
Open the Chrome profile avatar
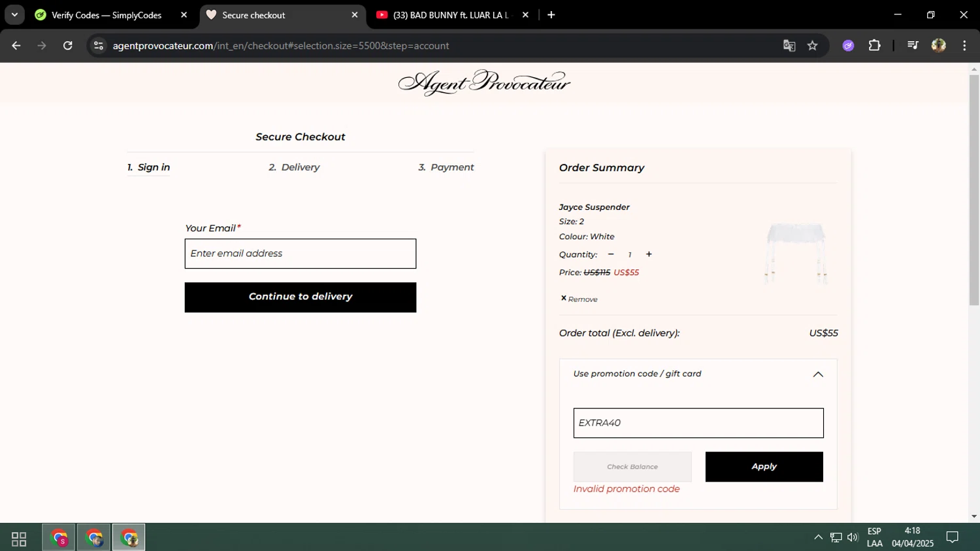coord(939,46)
